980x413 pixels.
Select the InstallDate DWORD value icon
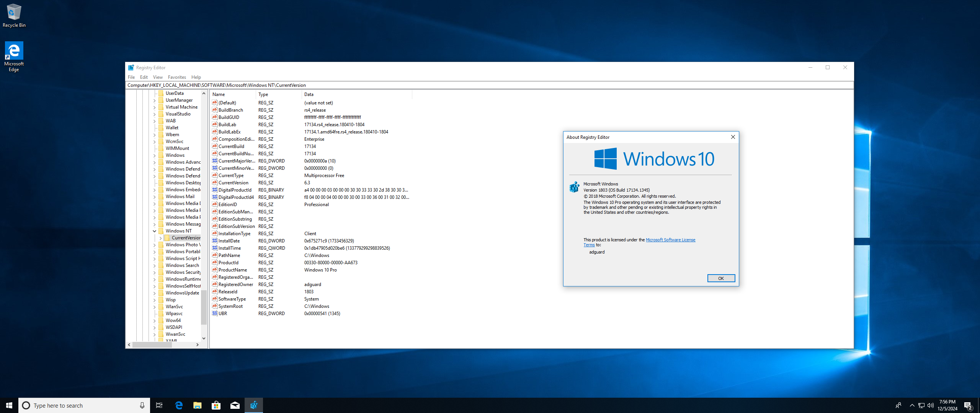point(215,241)
